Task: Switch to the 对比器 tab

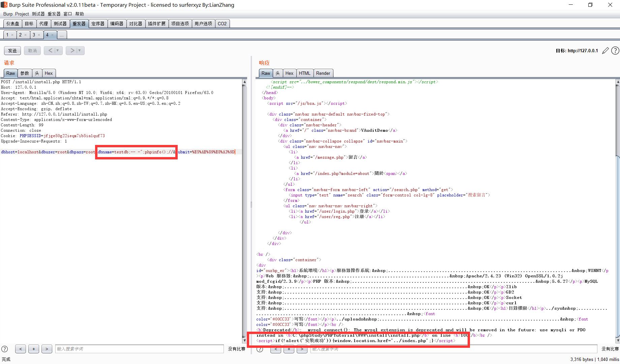Action: click(x=136, y=24)
